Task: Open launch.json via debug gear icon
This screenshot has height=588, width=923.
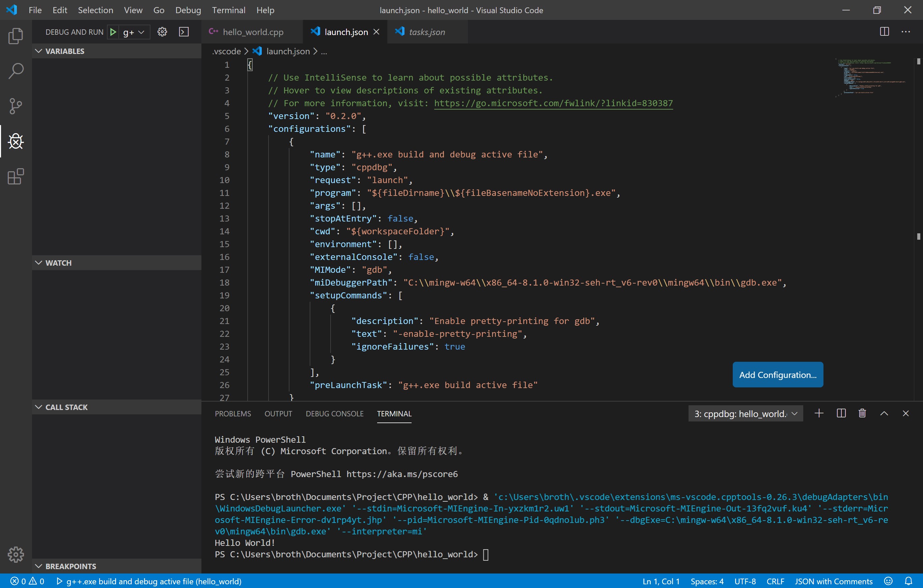Action: coord(162,32)
